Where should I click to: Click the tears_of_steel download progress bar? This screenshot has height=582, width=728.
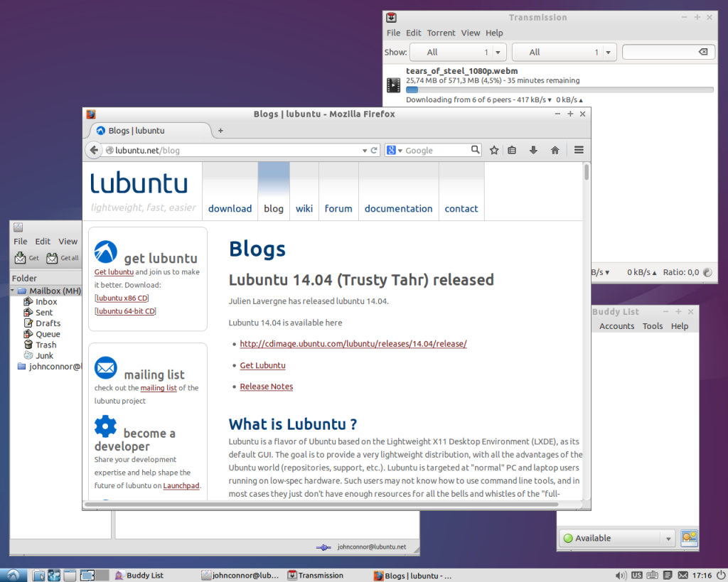point(560,90)
